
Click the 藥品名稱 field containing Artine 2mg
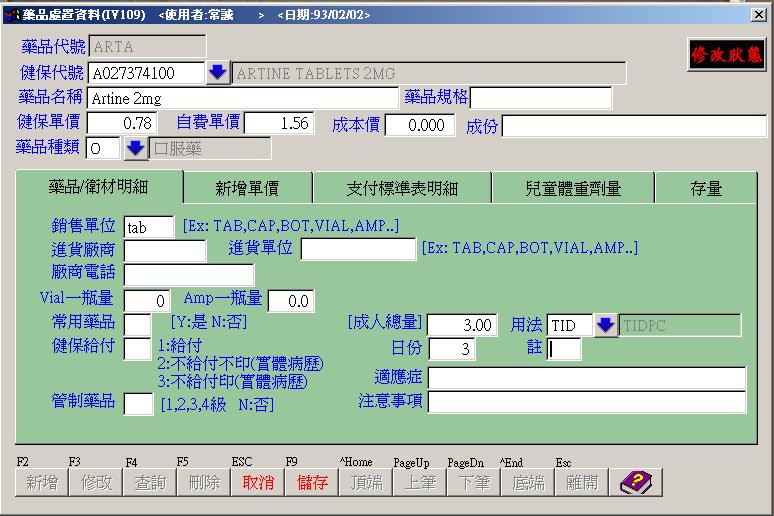click(x=243, y=98)
